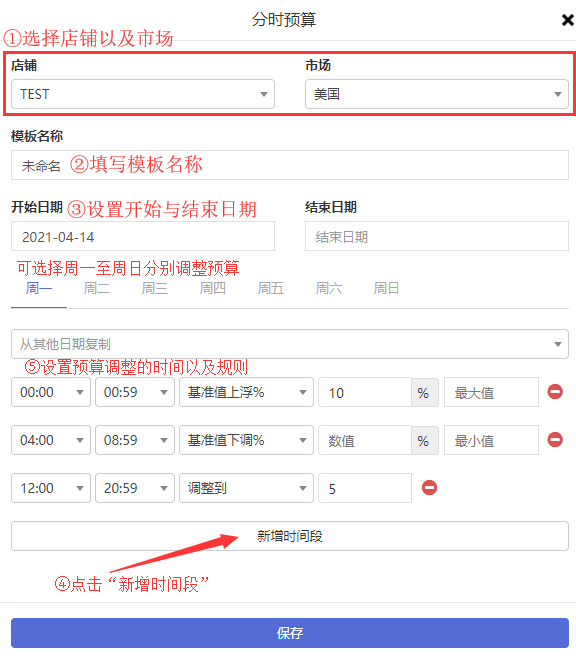Viewport: 576px width, 662px height.
Task: Remove the 04:00–08:59 time period row
Action: tap(555, 440)
